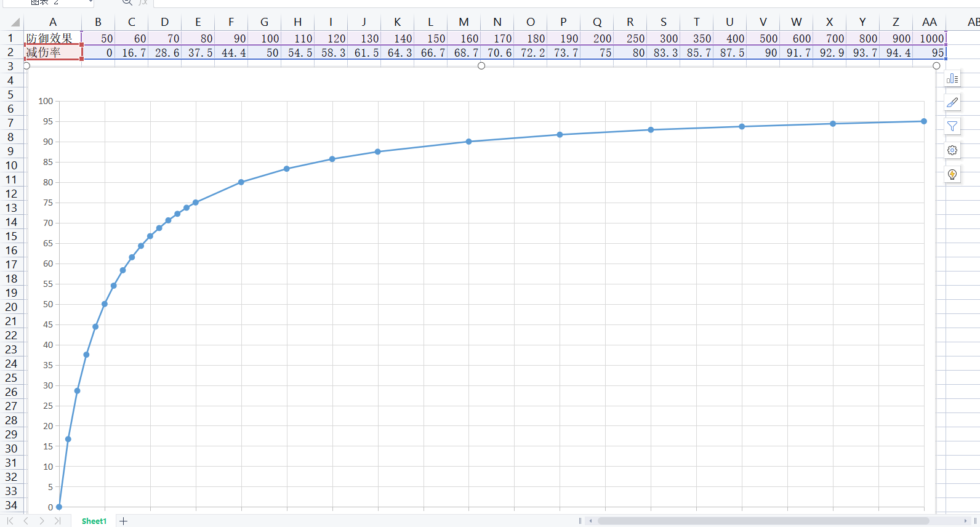
Task: Select cell V1 containing 500
Action: (x=763, y=38)
